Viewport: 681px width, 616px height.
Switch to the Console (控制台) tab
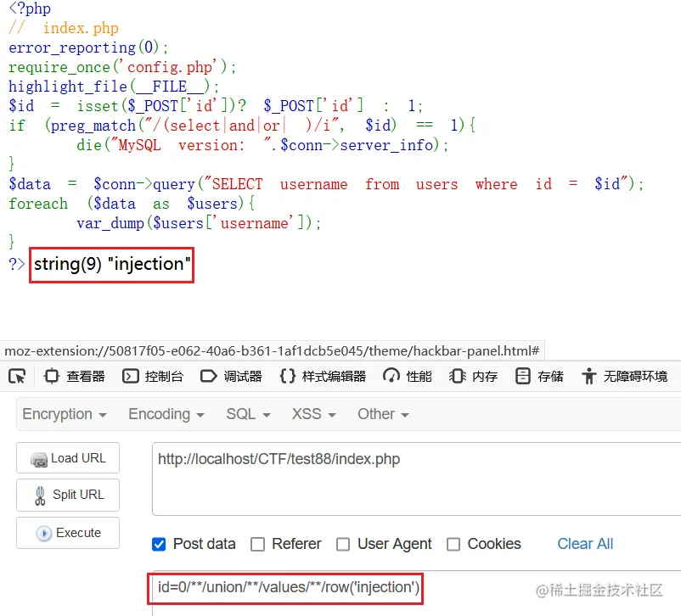(x=154, y=376)
